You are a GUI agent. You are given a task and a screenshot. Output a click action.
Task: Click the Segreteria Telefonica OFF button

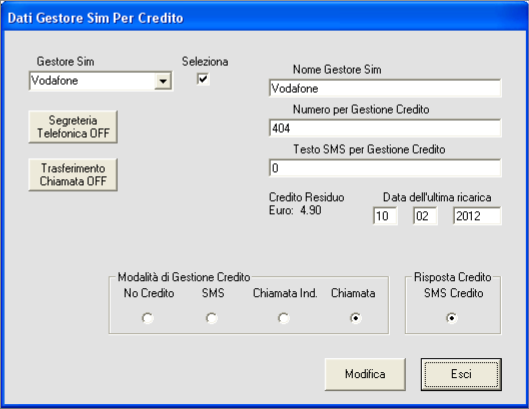pyautogui.click(x=73, y=127)
